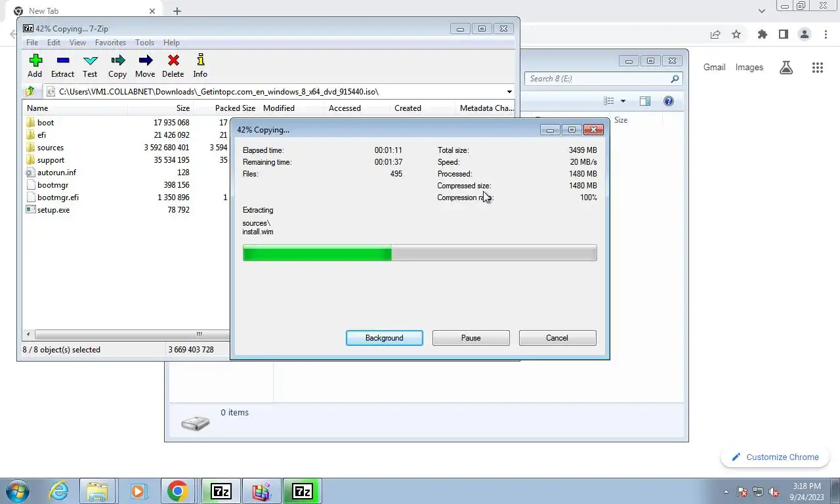Open WinRAR from the taskbar
Viewport: 840px width, 504px height.
click(261, 491)
